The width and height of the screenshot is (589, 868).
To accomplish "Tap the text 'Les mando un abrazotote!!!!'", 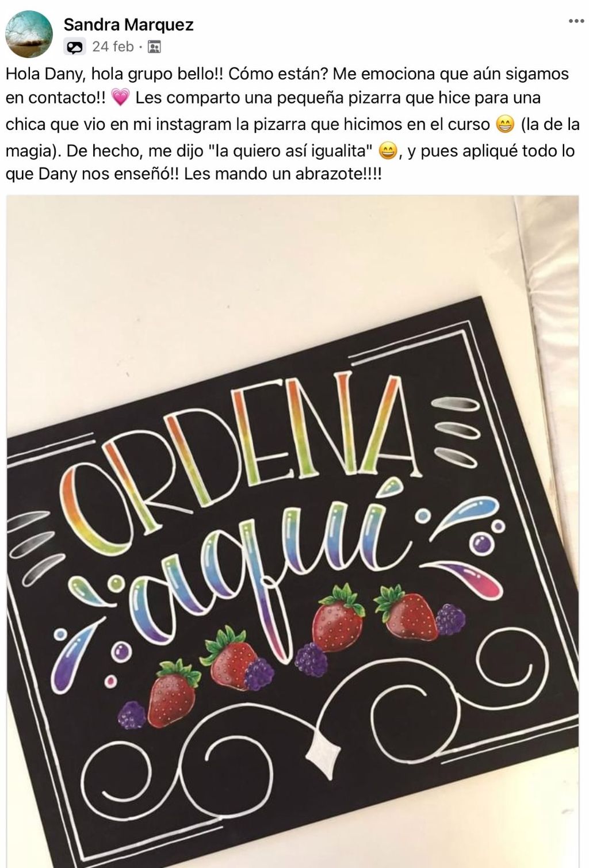I will coord(283,174).
